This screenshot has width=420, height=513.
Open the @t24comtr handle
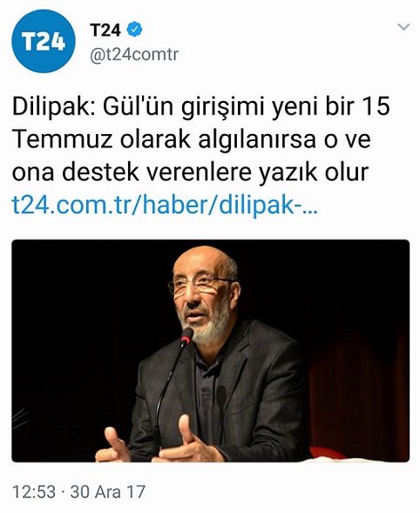134,54
